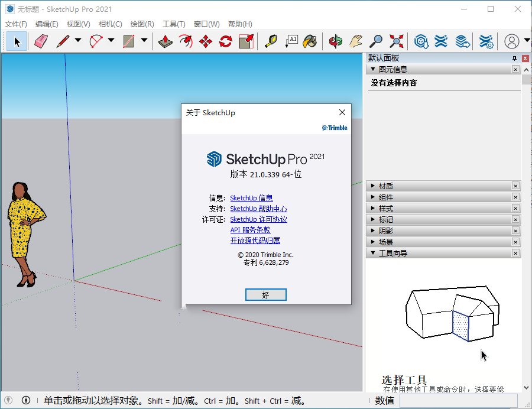Screen dimensions: 532x409
Task: Open the 开放源代码归属 link
Action: 255,241
